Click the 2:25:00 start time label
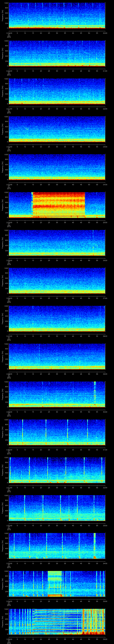This screenshot has width=114, height=644. click(x=9, y=260)
